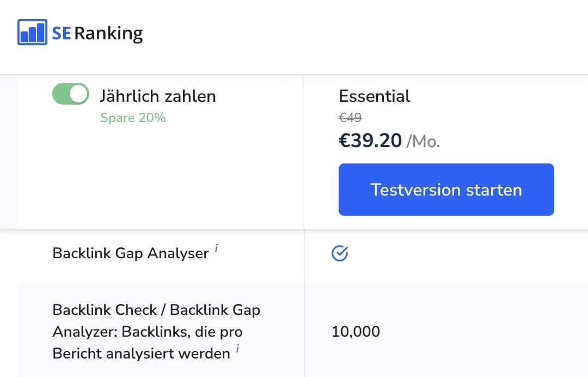Click the "Jährlich zahlen" text label
Screen dimensions: 588x377
coord(158,96)
